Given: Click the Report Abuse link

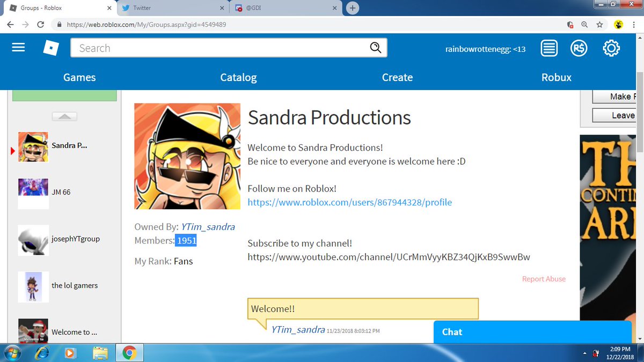Looking at the screenshot, I should (x=544, y=279).
